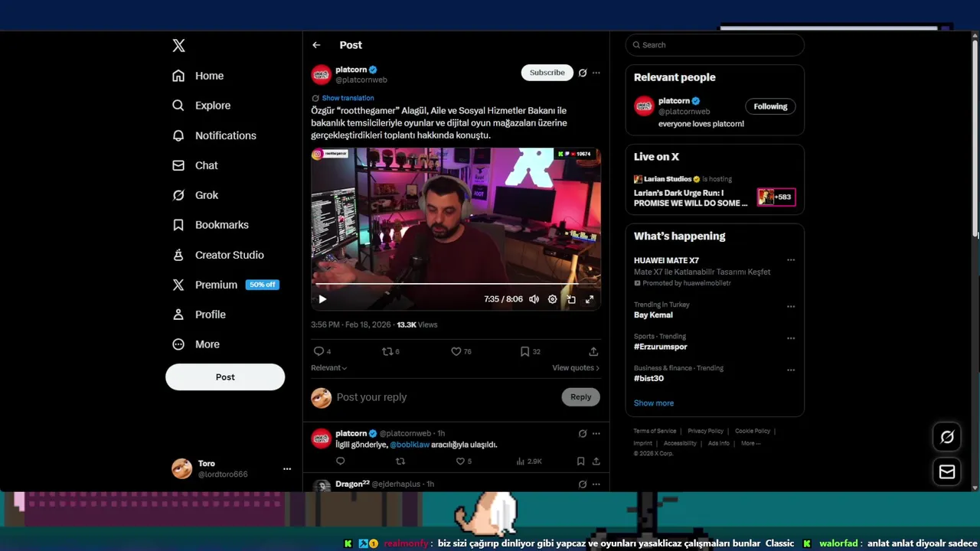Open footer More link
980x551 pixels.
tap(750, 443)
